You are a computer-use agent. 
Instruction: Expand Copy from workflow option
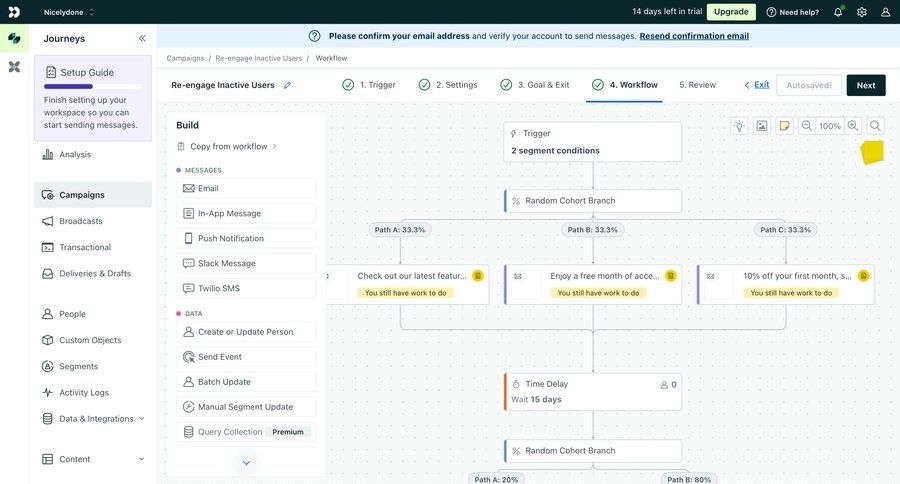coord(227,146)
